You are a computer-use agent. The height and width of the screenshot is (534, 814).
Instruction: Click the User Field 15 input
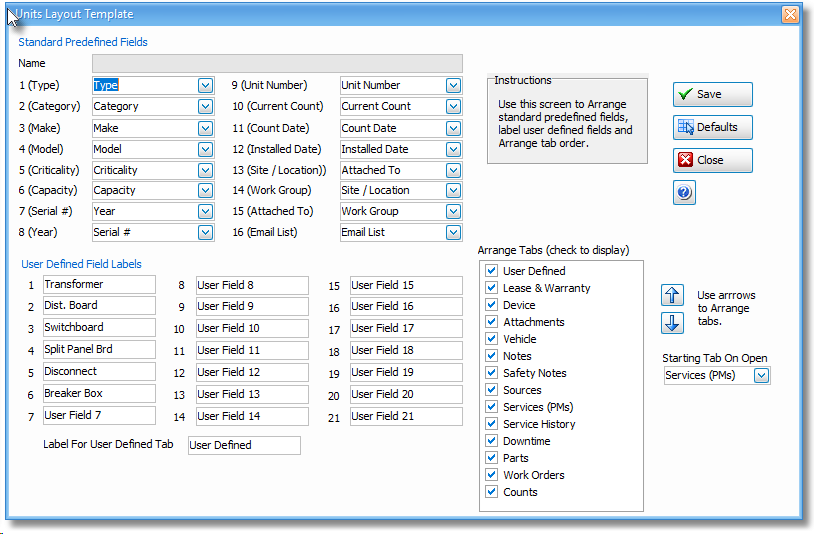pyautogui.click(x=406, y=285)
